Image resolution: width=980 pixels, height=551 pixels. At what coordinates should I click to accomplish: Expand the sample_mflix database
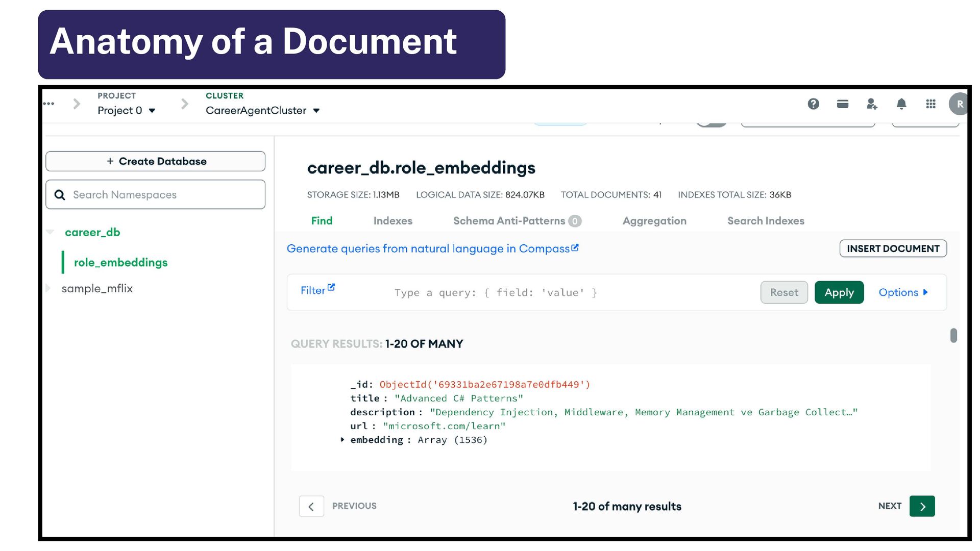(48, 288)
